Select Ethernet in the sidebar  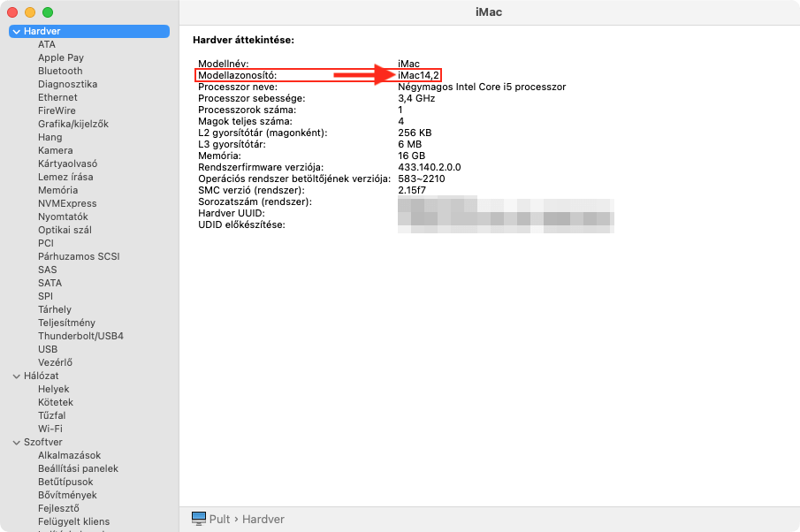pyautogui.click(x=57, y=97)
